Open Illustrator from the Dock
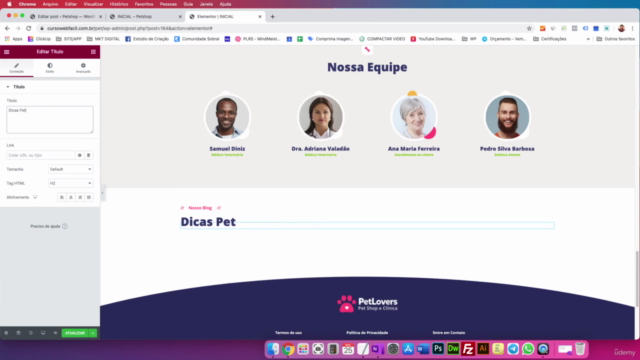 point(483,349)
